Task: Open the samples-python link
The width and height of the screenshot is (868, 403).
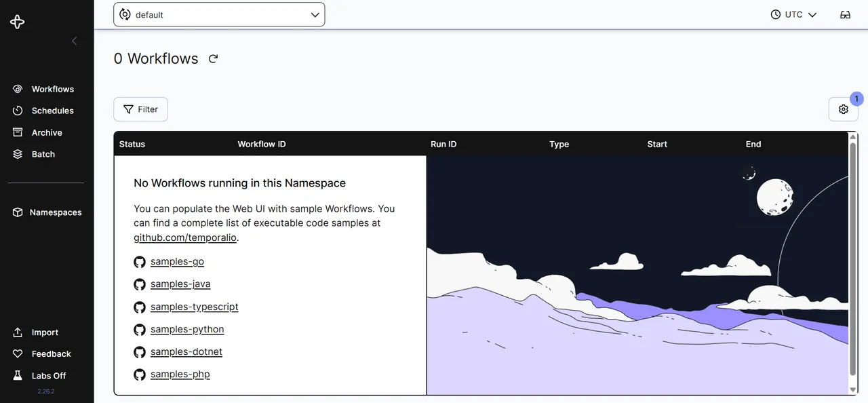Action: [x=187, y=329]
